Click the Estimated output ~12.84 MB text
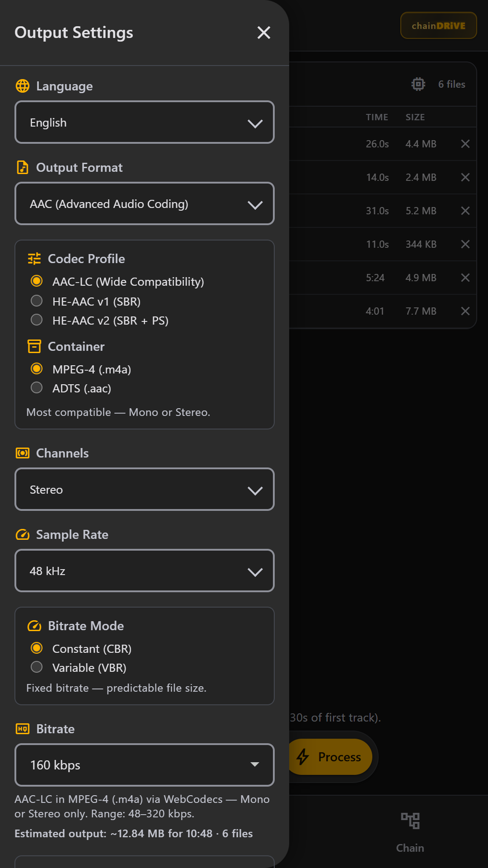This screenshot has height=868, width=488. (134, 833)
